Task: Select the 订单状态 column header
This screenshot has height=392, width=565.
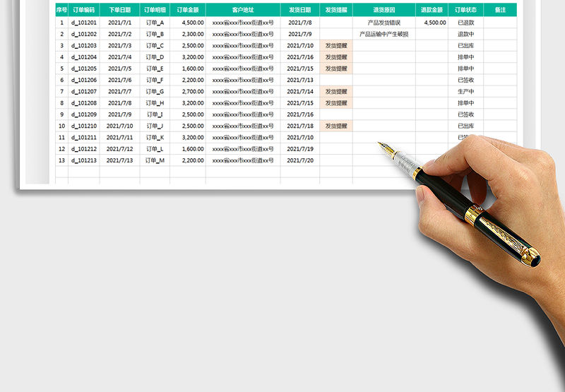Action: coord(466,11)
